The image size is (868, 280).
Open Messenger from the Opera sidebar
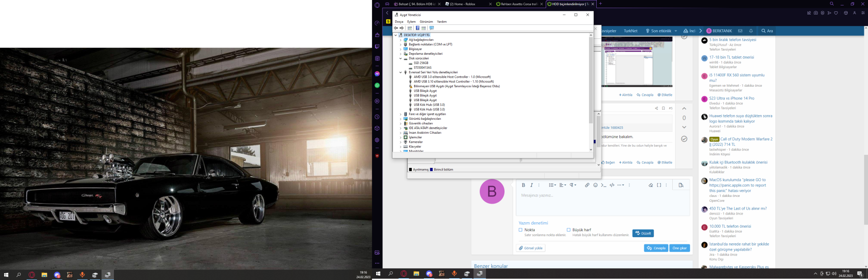point(377,74)
